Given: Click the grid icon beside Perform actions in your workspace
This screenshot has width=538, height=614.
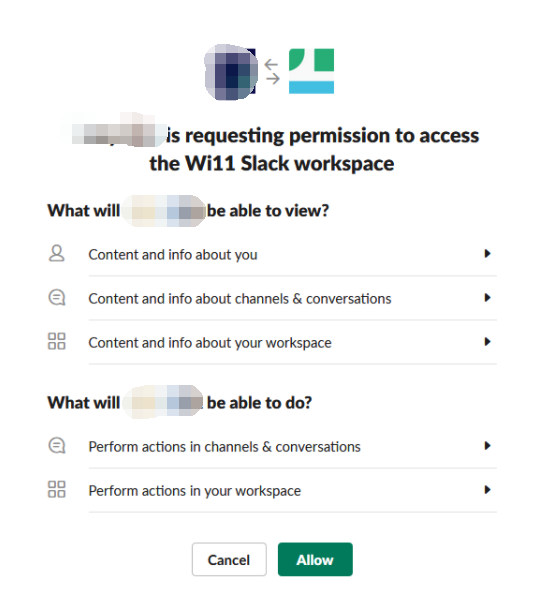Looking at the screenshot, I should click(x=56, y=489).
